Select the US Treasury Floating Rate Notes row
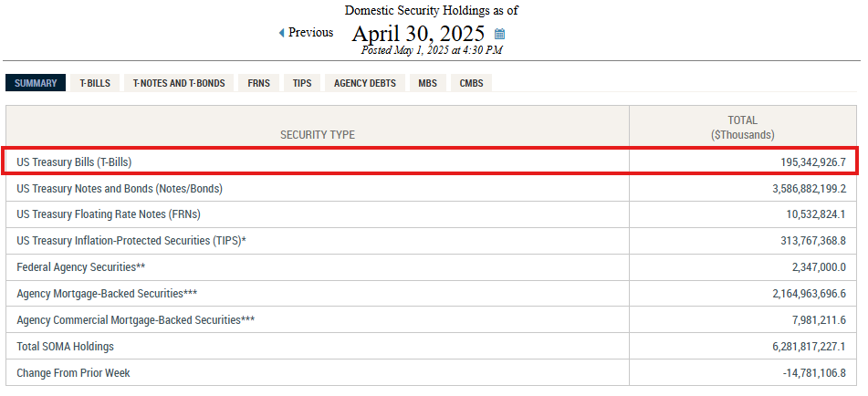 click(109, 214)
